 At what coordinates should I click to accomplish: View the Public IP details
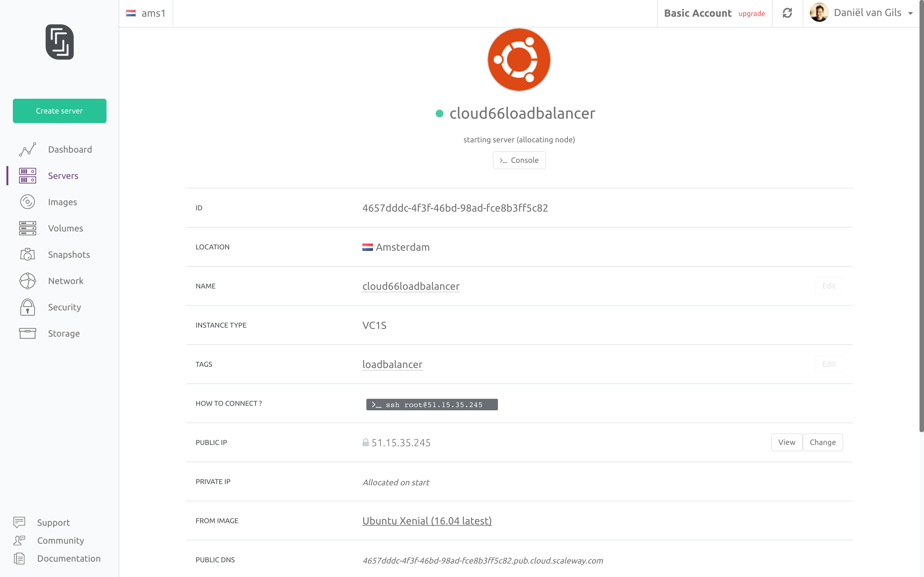coord(786,442)
